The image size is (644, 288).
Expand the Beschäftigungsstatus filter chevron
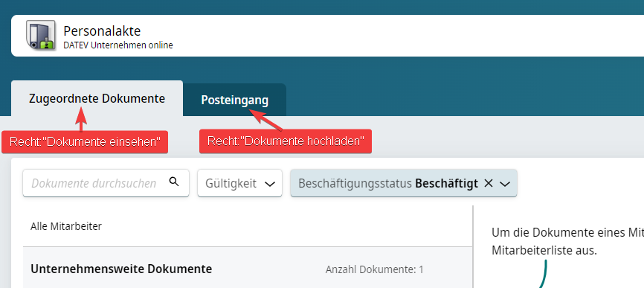[x=505, y=184]
